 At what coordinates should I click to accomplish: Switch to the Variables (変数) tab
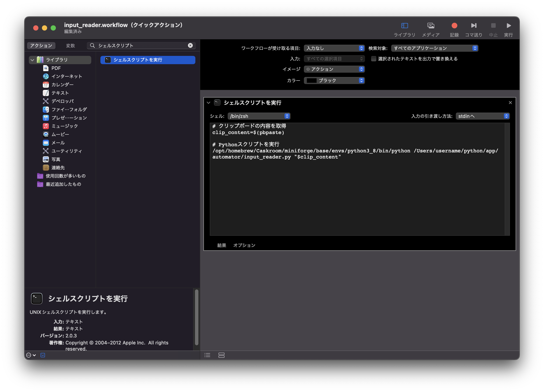71,46
